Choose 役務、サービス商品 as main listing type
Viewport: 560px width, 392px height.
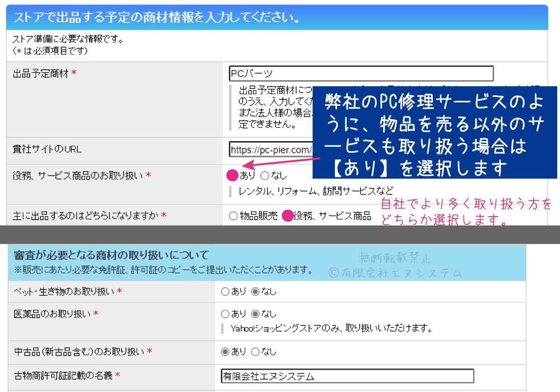287,216
